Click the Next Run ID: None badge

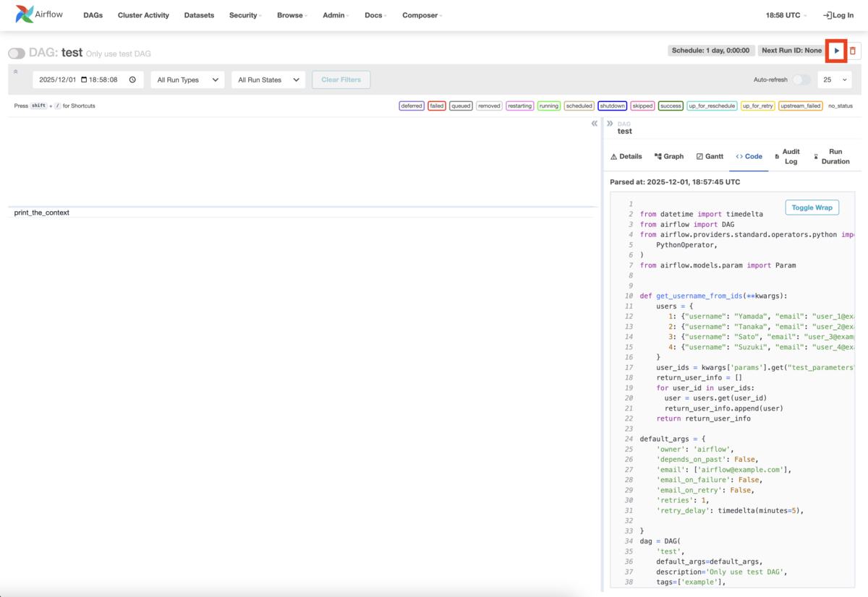click(x=791, y=51)
